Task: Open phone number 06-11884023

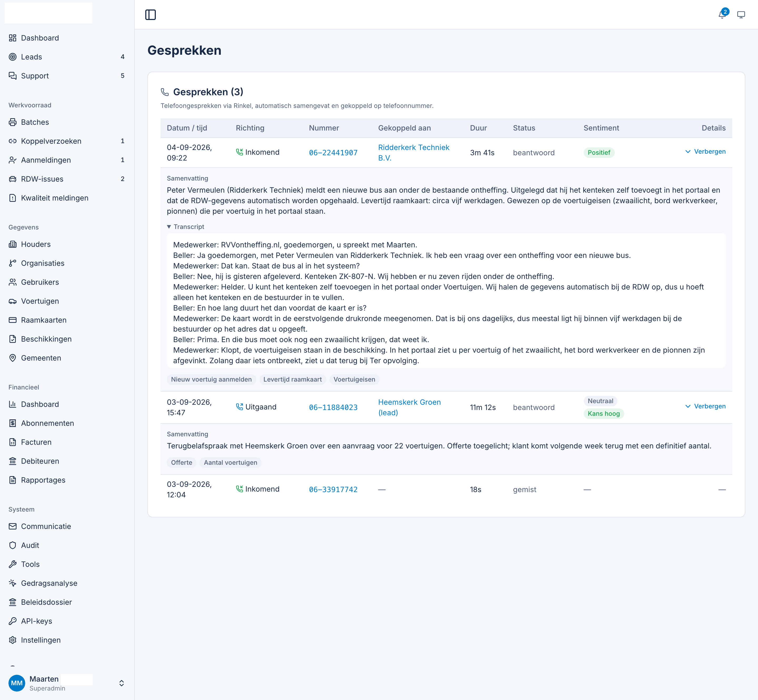Action: [x=333, y=407]
